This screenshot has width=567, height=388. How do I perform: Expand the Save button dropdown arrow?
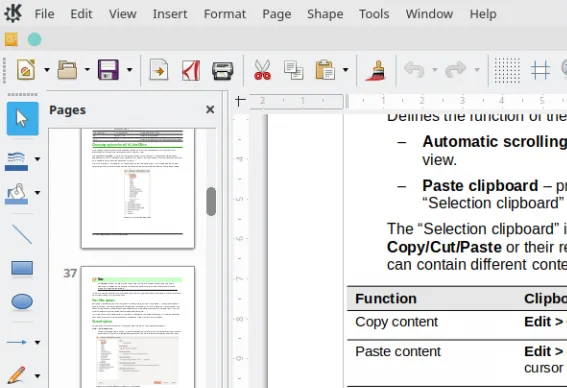click(x=129, y=70)
